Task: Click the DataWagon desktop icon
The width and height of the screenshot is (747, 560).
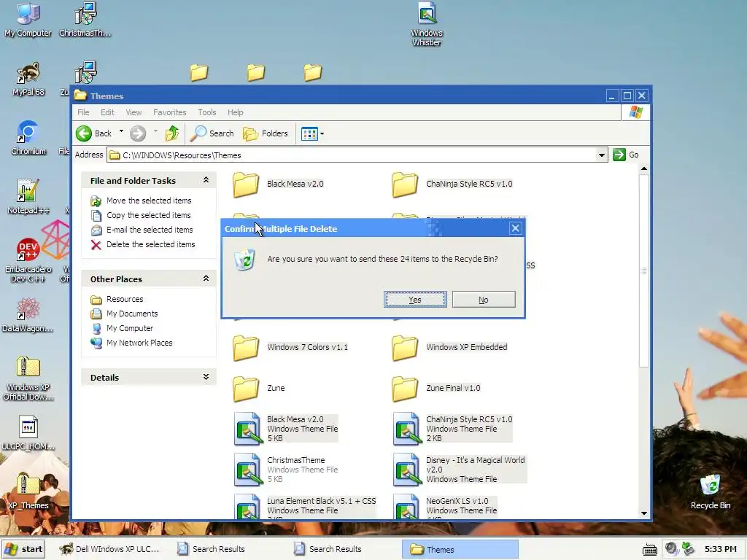Action: (28, 315)
